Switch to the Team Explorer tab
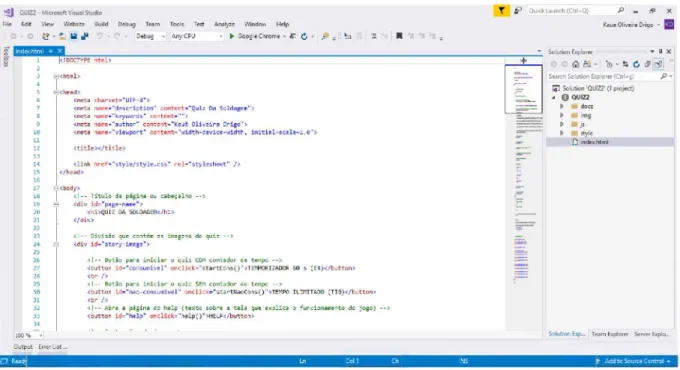The height and width of the screenshot is (370, 680). tap(610, 334)
